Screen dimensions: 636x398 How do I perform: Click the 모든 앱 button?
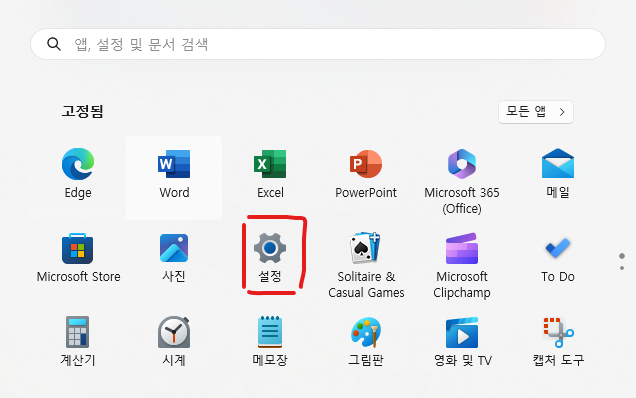pyautogui.click(x=536, y=112)
